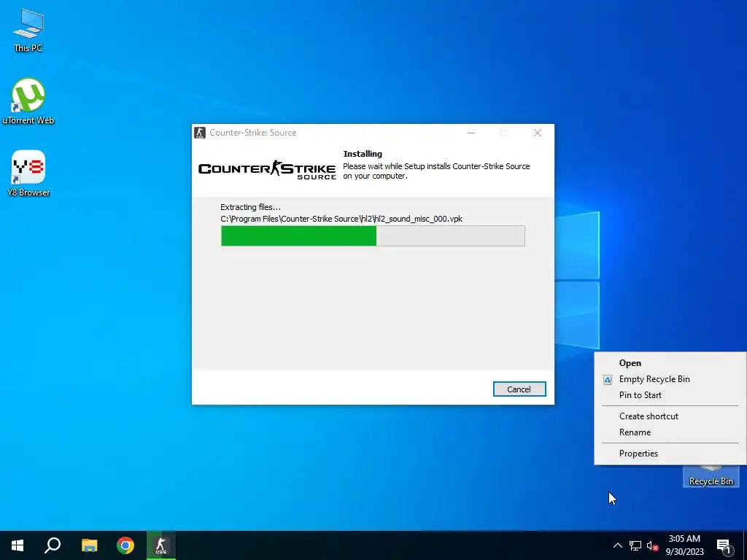The height and width of the screenshot is (560, 747).
Task: Select Pin to Start menu entry
Action: pos(670,394)
